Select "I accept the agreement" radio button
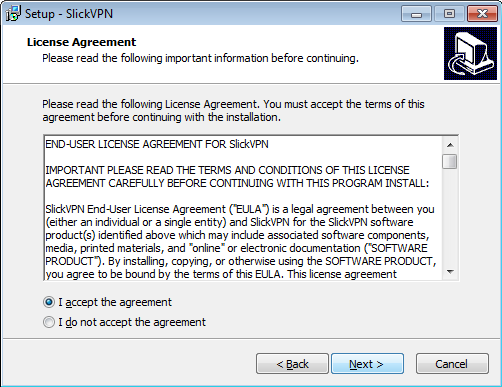The height and width of the screenshot is (387, 502). pos(49,302)
